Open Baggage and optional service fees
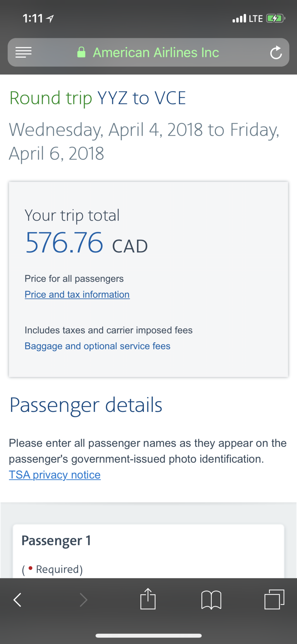This screenshot has height=644, width=297. (97, 346)
